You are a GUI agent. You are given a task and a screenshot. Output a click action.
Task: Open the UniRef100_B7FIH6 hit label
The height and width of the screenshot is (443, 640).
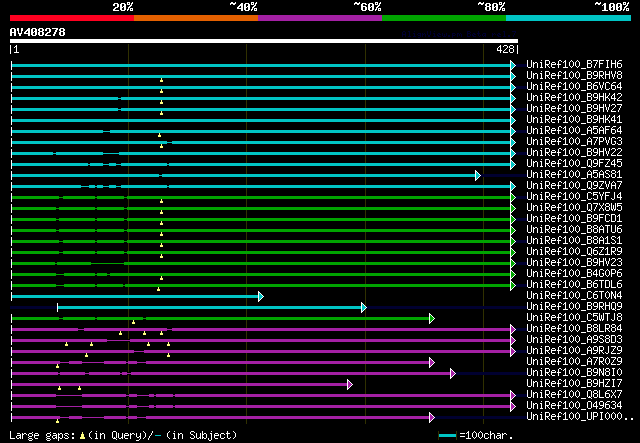coord(574,65)
